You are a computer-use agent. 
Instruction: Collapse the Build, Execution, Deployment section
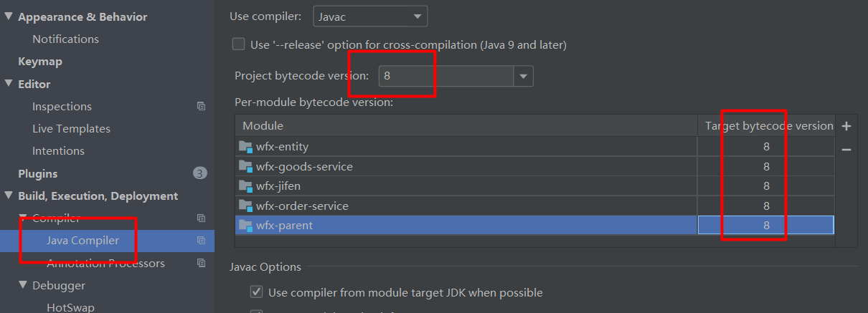tap(9, 196)
